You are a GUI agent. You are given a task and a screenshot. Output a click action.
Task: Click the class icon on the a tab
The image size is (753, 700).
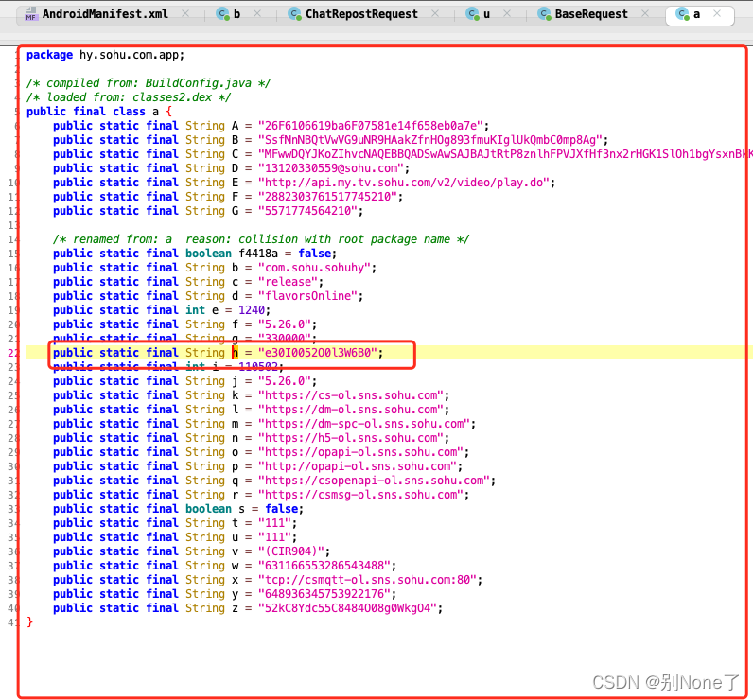[x=682, y=14]
